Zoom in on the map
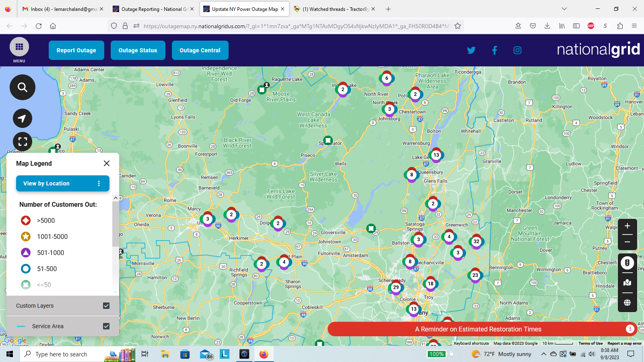 [x=627, y=226]
